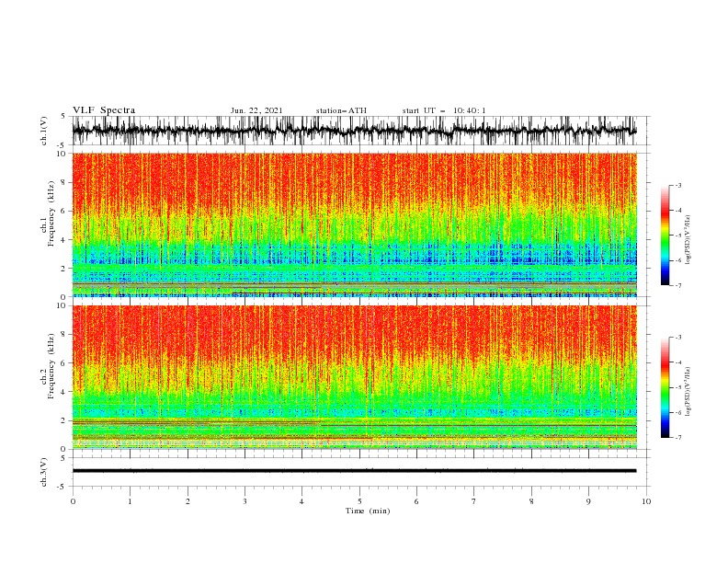Click the ch.2 "Frequency (kHz)" axis label
Screen dimensions: 728x563
(x=51, y=365)
